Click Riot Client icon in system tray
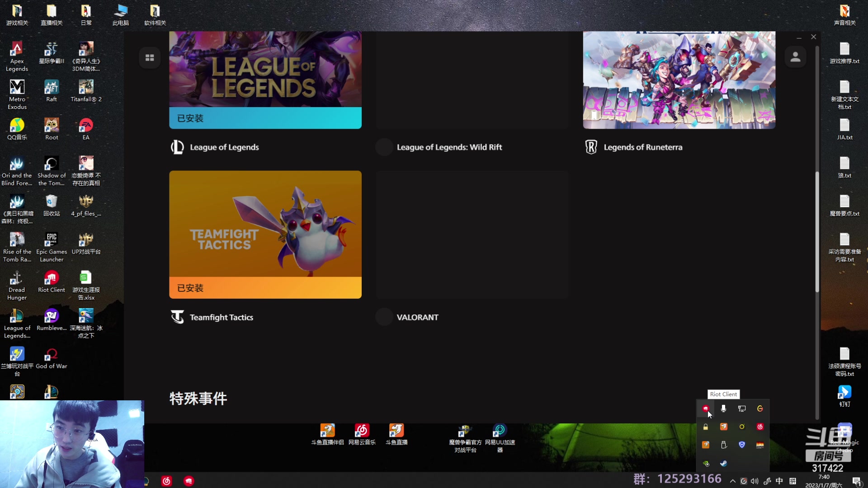Screen dimensions: 868x488 pos(705,408)
